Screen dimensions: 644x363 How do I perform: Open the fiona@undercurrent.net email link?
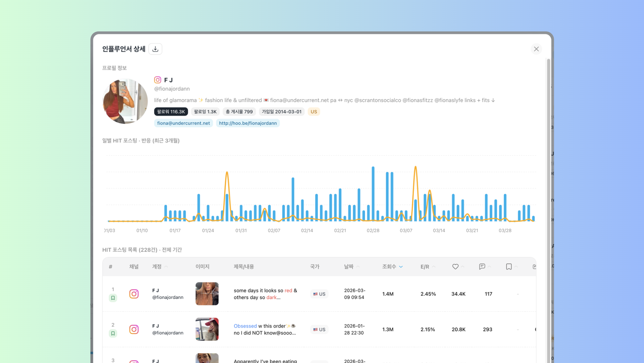[x=183, y=123]
